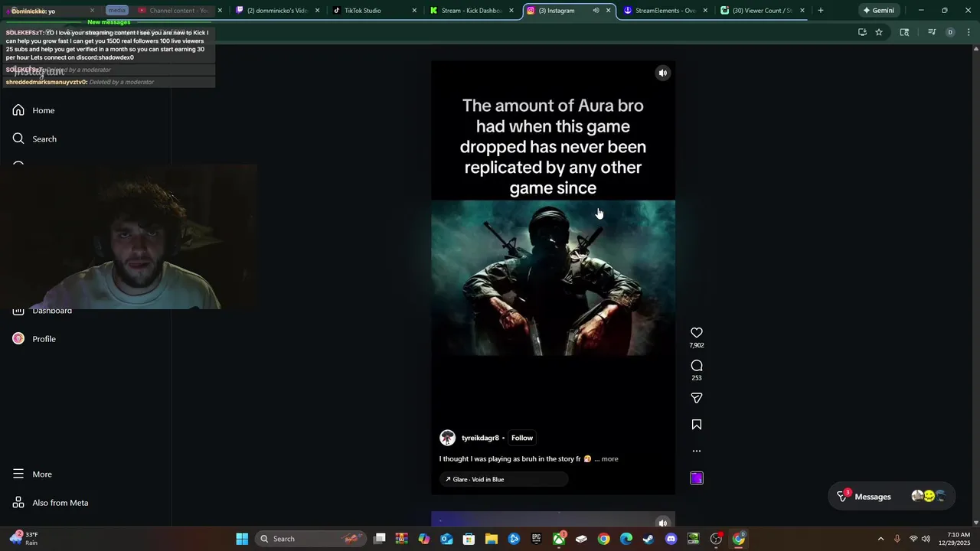Mute the Instagram tab via speaker icon
This screenshot has height=551, width=980.
pos(596,11)
